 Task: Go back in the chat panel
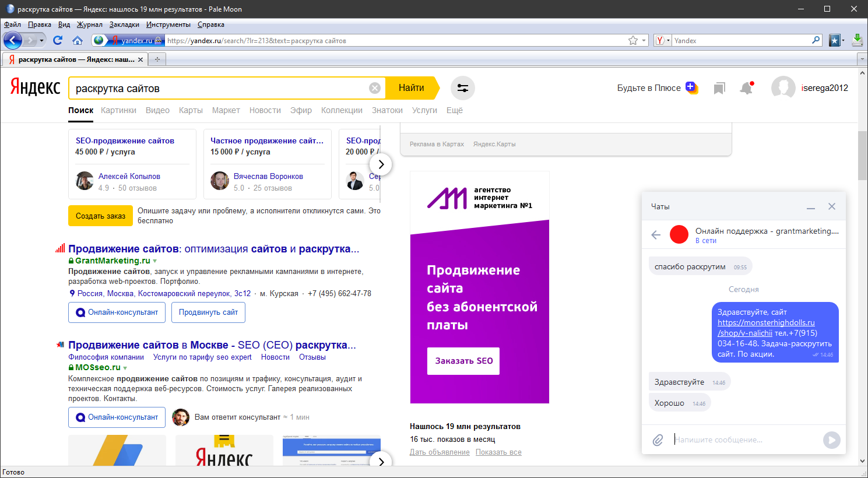(656, 235)
